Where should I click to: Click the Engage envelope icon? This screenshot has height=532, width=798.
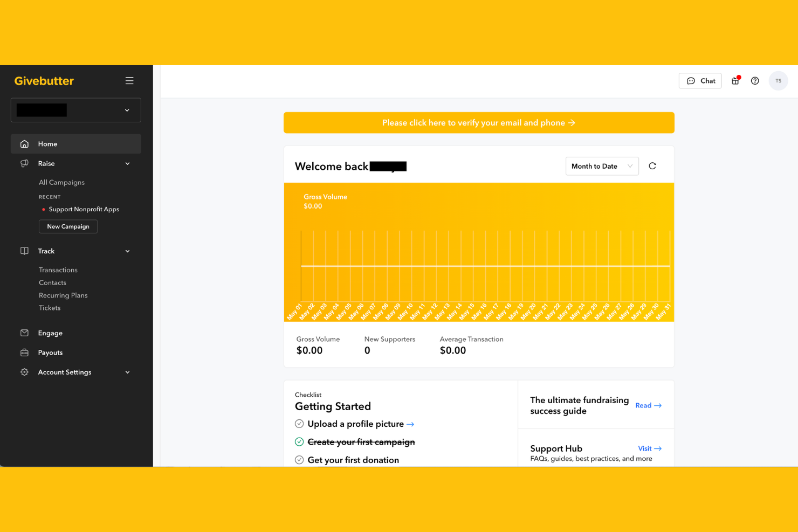24,333
